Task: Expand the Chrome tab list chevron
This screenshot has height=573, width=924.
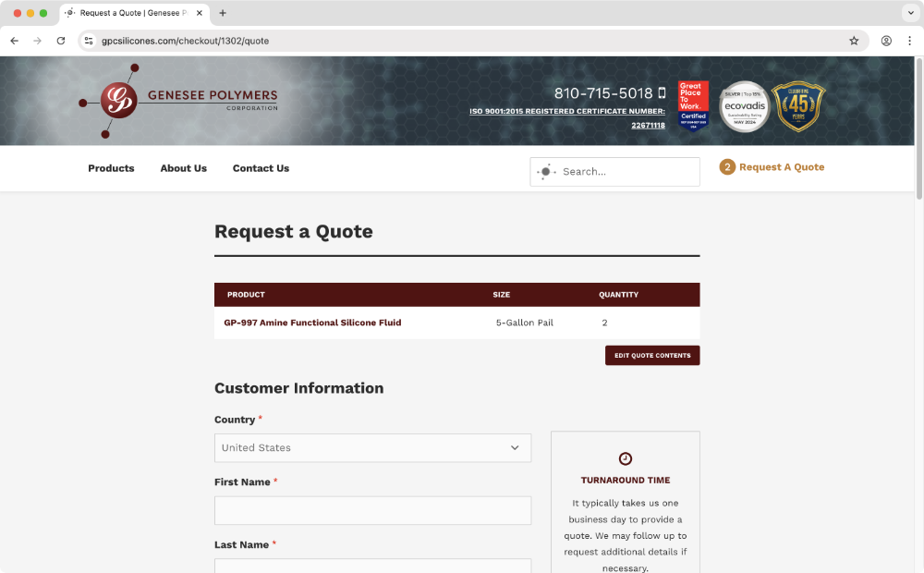Action: 908,13
